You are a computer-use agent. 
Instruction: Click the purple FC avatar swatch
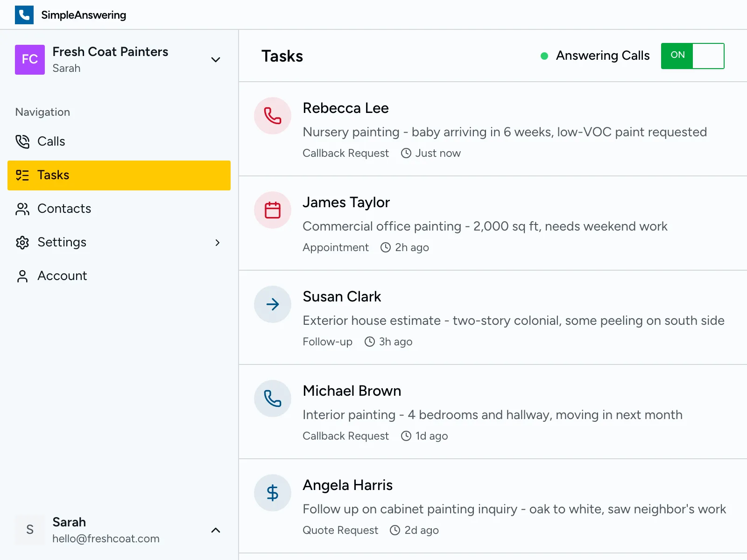coord(29,60)
